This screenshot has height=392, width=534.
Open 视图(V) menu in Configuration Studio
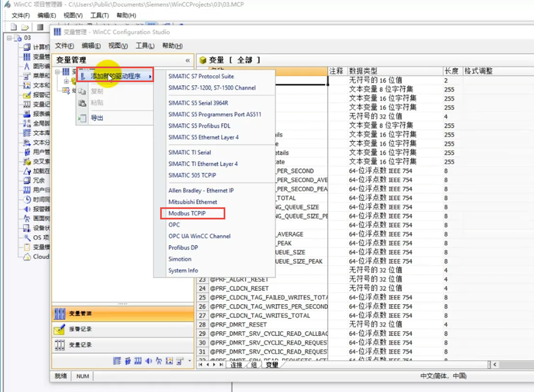click(118, 46)
